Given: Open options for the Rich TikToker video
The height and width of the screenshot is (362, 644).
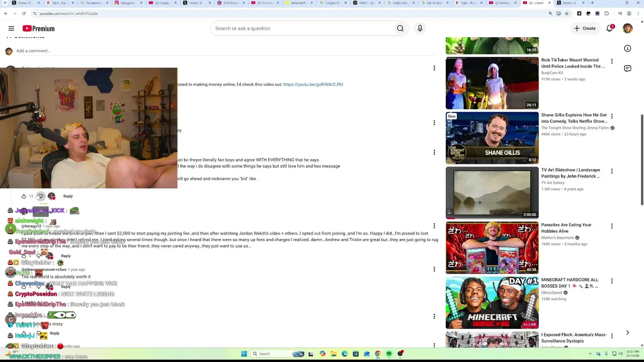Looking at the screenshot, I should (612, 61).
